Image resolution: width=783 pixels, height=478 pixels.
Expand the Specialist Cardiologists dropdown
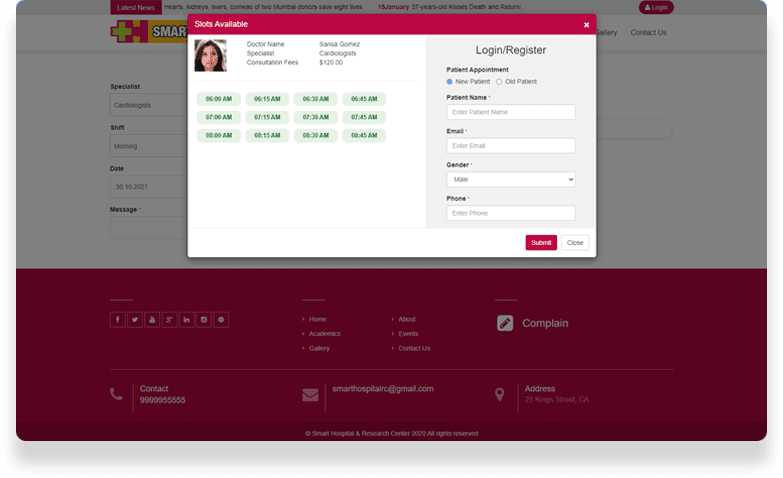150,105
